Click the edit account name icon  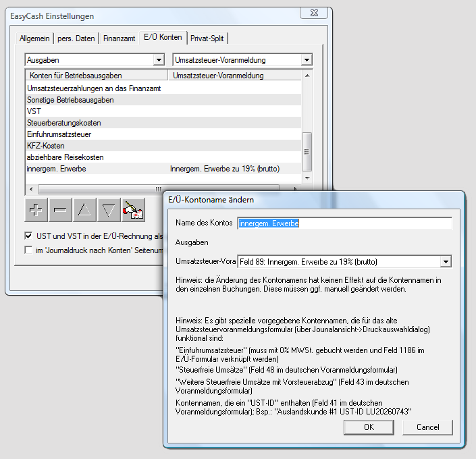(x=133, y=210)
